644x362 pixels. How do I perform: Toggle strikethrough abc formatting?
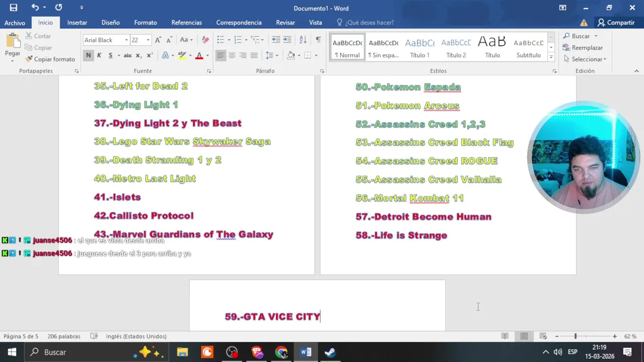coord(128,55)
